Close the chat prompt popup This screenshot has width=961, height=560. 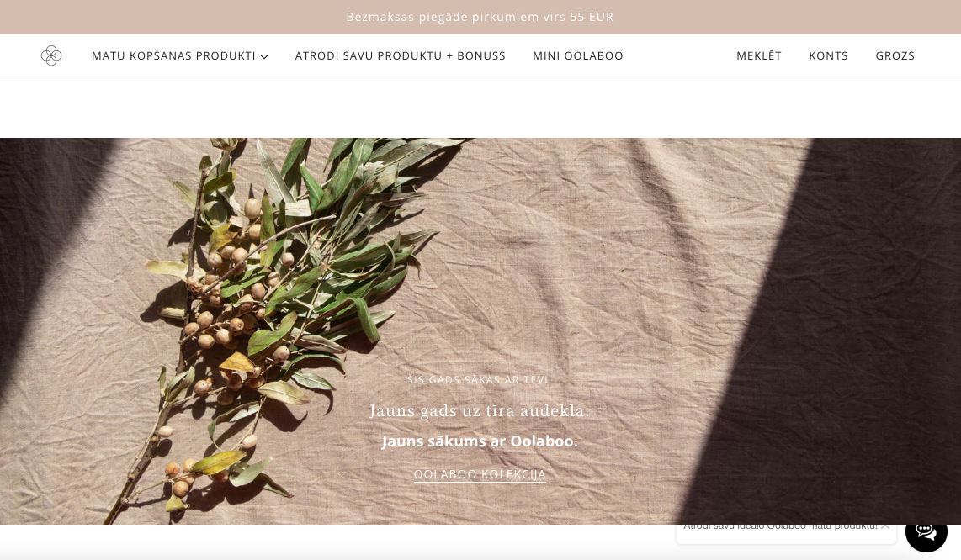coord(885,526)
